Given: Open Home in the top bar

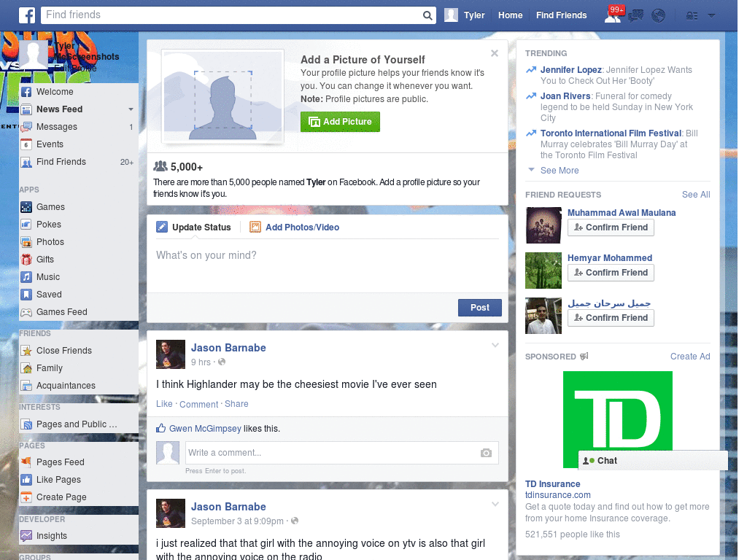Looking at the screenshot, I should point(510,15).
